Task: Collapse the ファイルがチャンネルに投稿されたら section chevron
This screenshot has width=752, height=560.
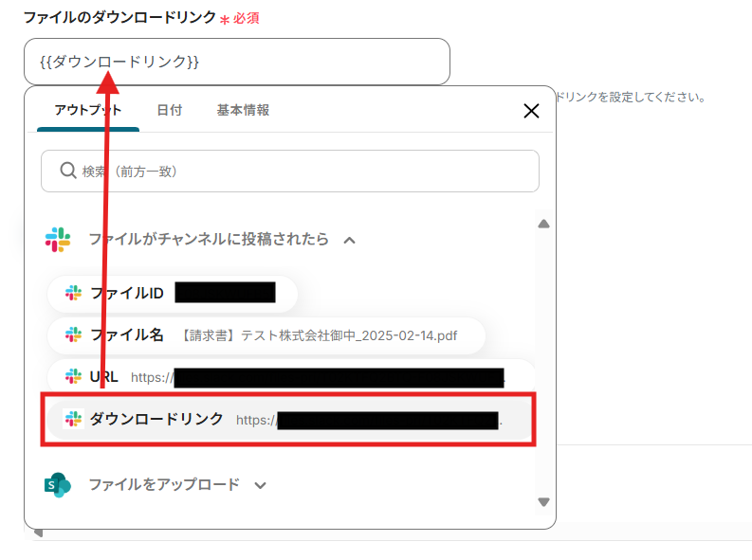Action: click(350, 240)
